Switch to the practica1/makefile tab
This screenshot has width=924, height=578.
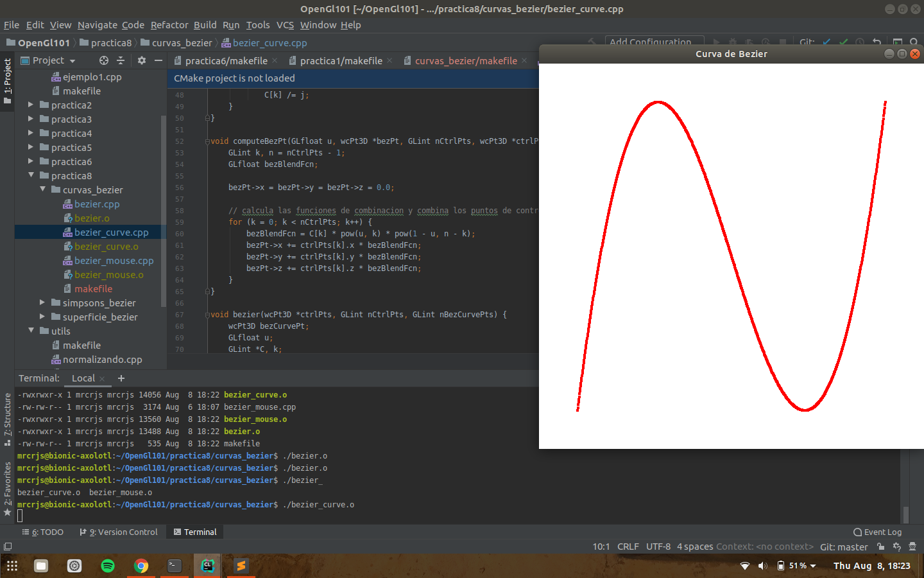click(341, 60)
